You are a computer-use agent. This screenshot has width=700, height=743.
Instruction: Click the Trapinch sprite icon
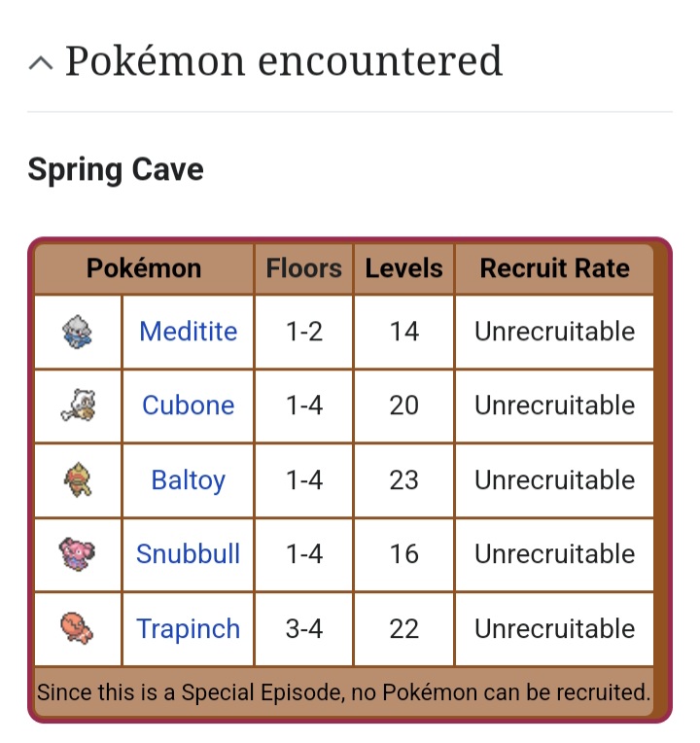(x=78, y=628)
